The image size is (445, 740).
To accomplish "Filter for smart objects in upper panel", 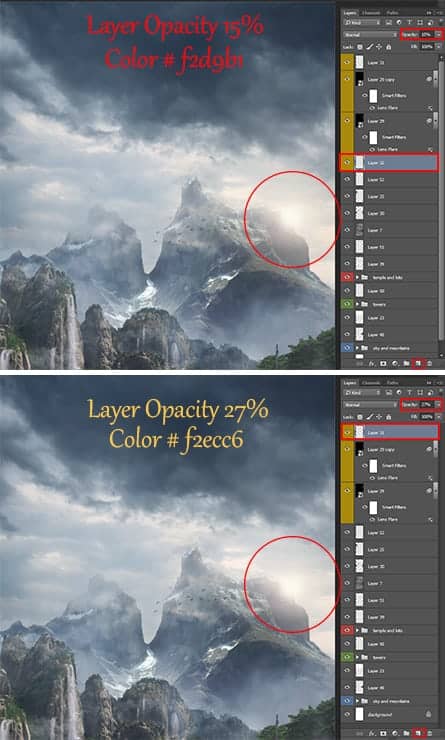I will pyautogui.click(x=430, y=22).
